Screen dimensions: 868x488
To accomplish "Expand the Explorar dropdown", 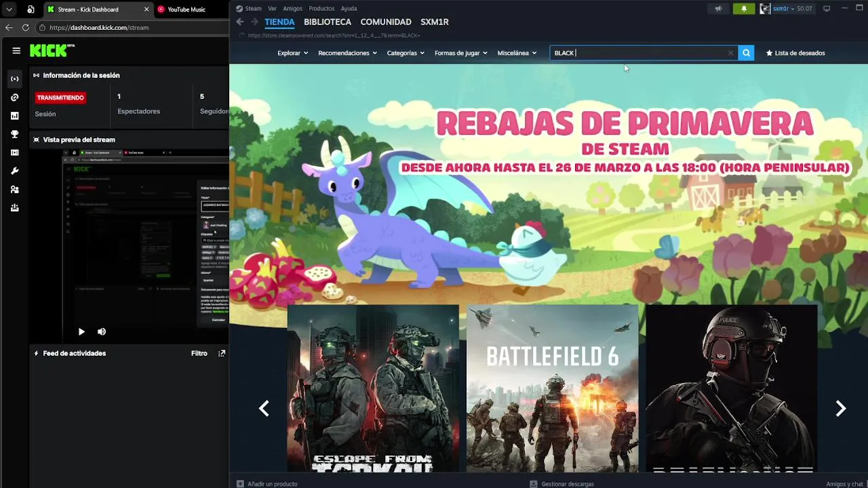I will coord(292,53).
